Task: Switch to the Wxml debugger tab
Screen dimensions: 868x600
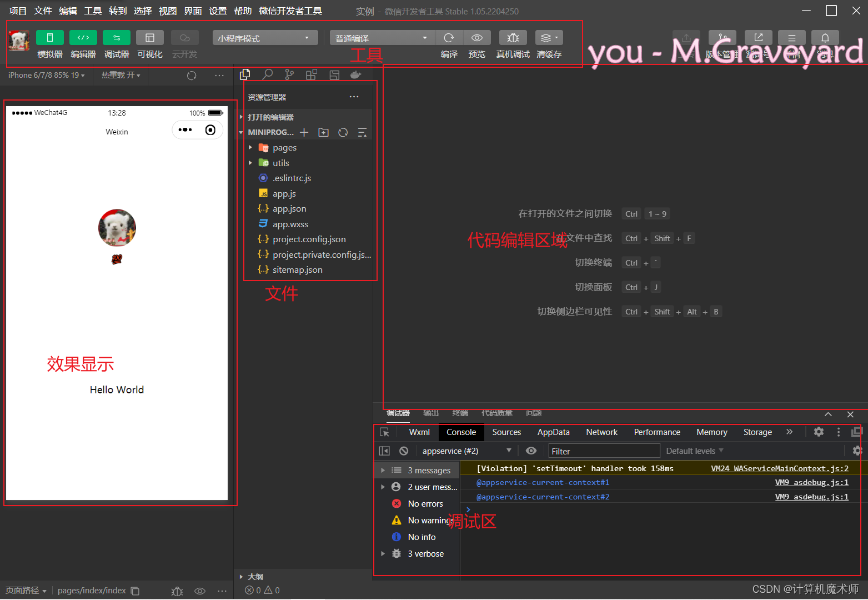Action: click(x=419, y=432)
